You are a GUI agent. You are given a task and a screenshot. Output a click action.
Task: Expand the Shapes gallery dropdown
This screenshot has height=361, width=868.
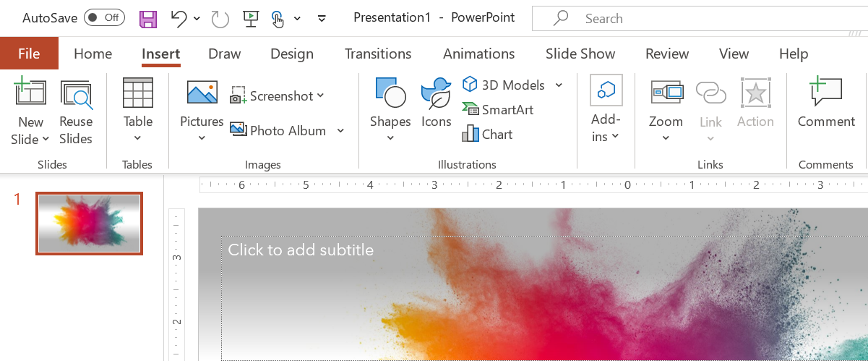tap(390, 138)
